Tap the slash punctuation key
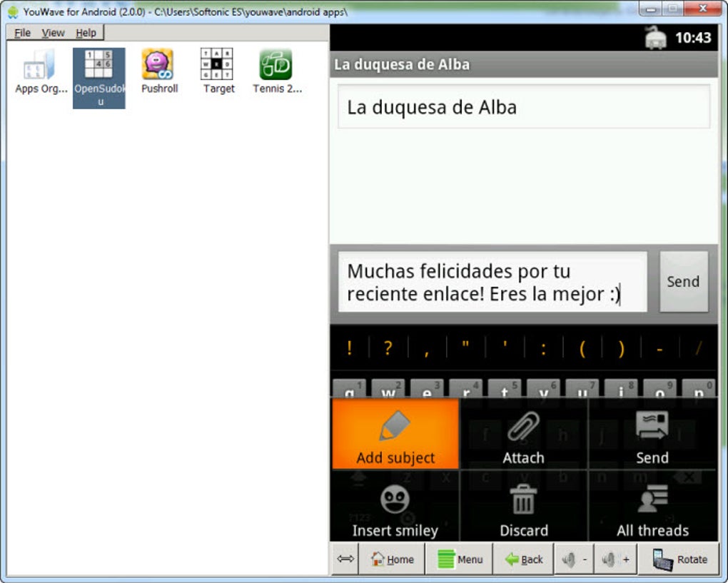728x583 pixels. coord(698,348)
